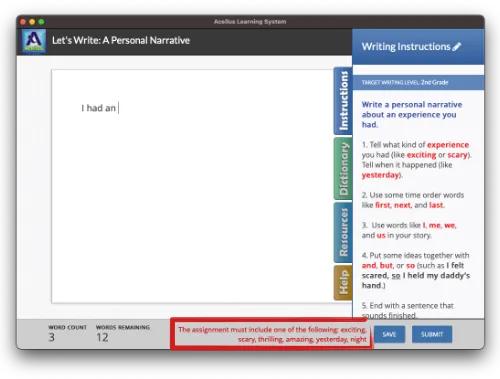
Task: Open the Dictionary side tab
Action: click(343, 169)
